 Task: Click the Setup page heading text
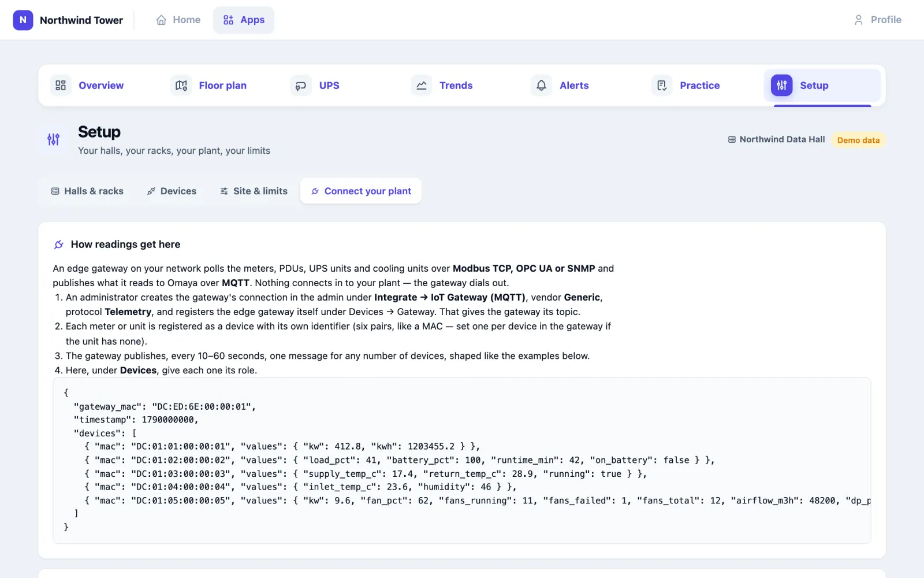[x=99, y=132]
